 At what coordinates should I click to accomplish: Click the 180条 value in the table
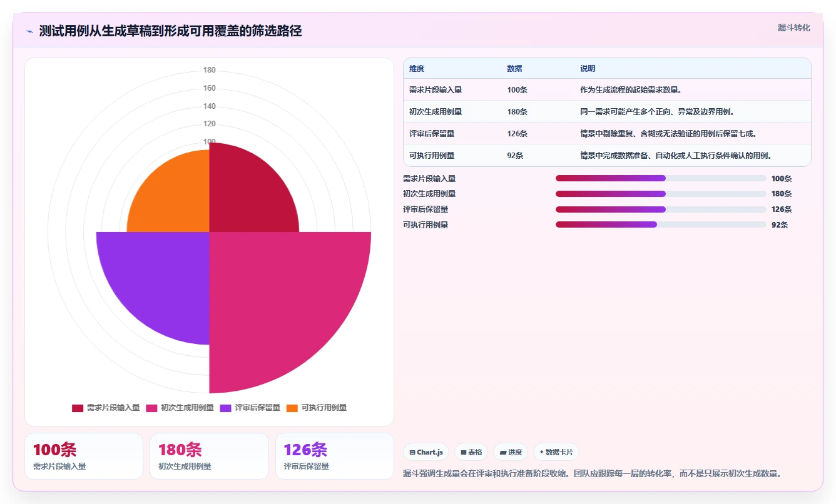(517, 112)
